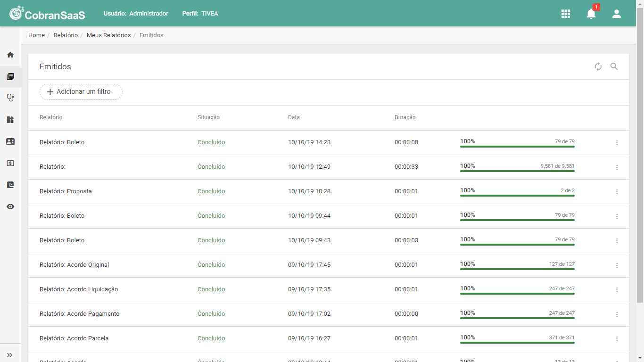This screenshot has width=644, height=362.
Task: Select row Relatório: Acordo Original
Action: click(x=329, y=265)
